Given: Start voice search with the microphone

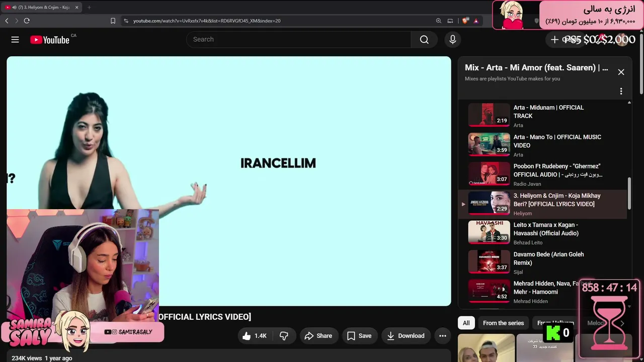Looking at the screenshot, I should click(453, 40).
